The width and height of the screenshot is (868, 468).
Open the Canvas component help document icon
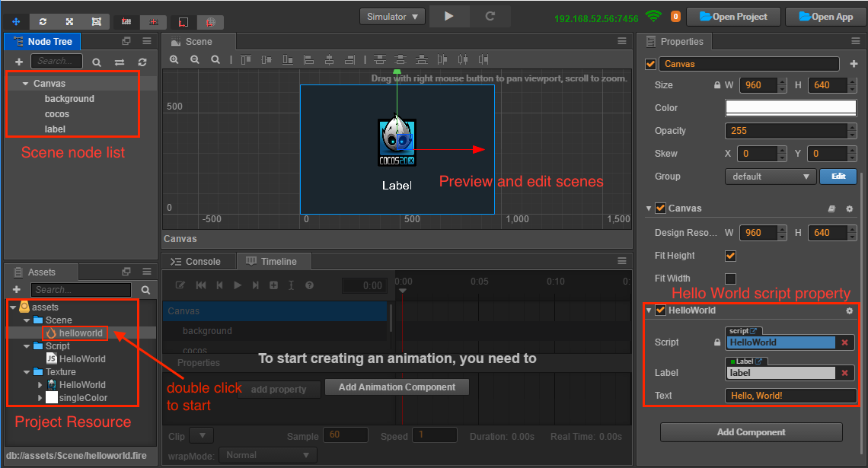click(x=831, y=209)
